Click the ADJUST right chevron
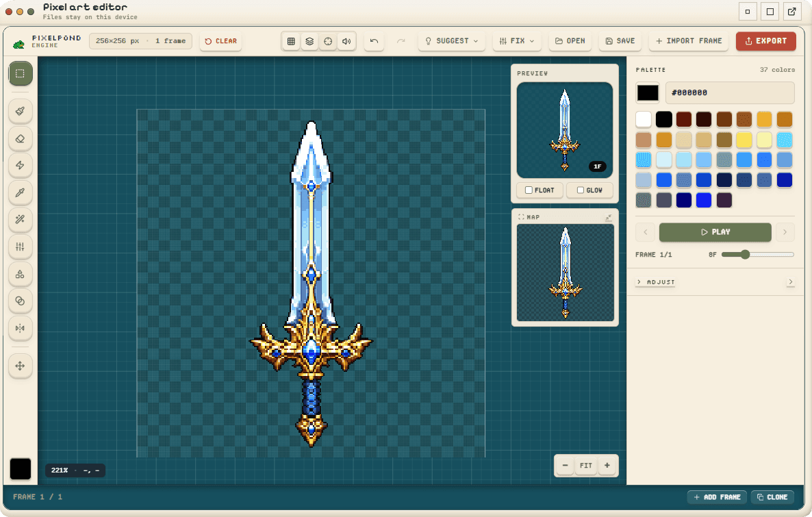 pyautogui.click(x=790, y=282)
